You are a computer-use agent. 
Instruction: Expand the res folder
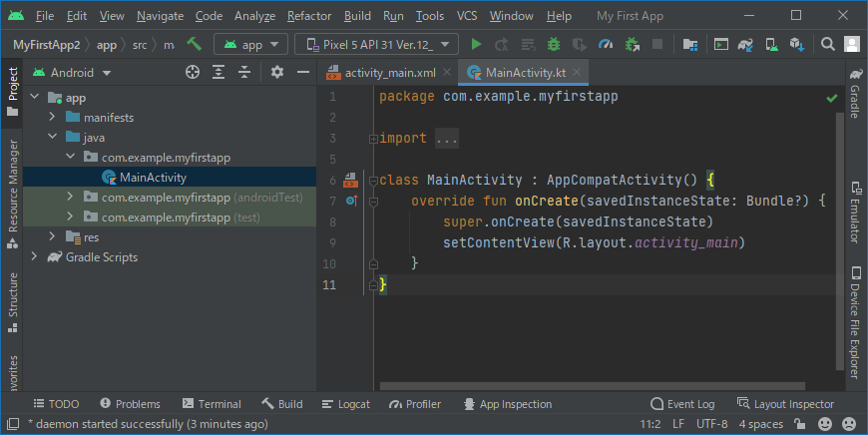52,236
